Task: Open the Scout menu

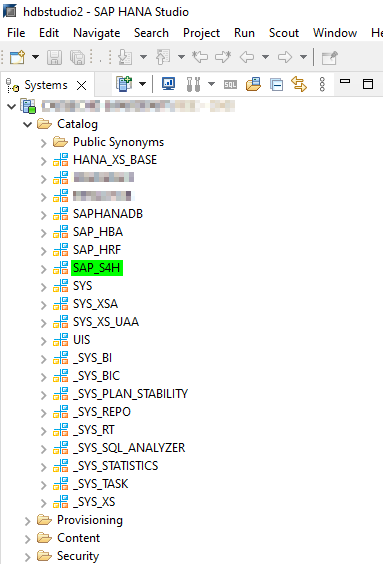Action: tap(284, 33)
